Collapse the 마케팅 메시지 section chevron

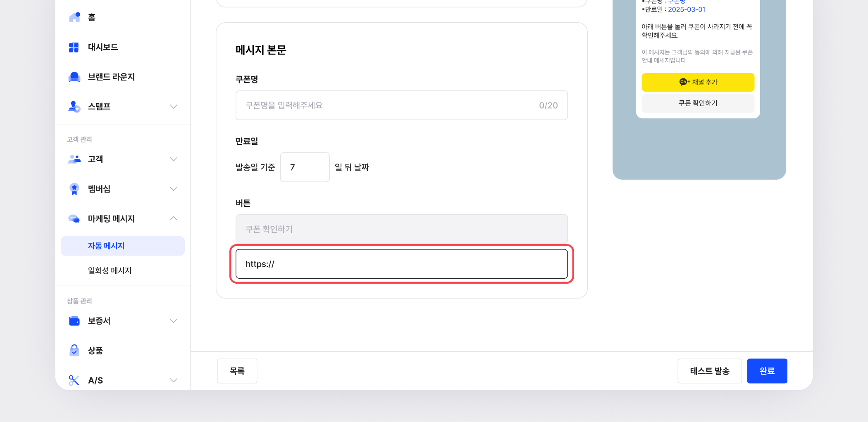pos(174,218)
